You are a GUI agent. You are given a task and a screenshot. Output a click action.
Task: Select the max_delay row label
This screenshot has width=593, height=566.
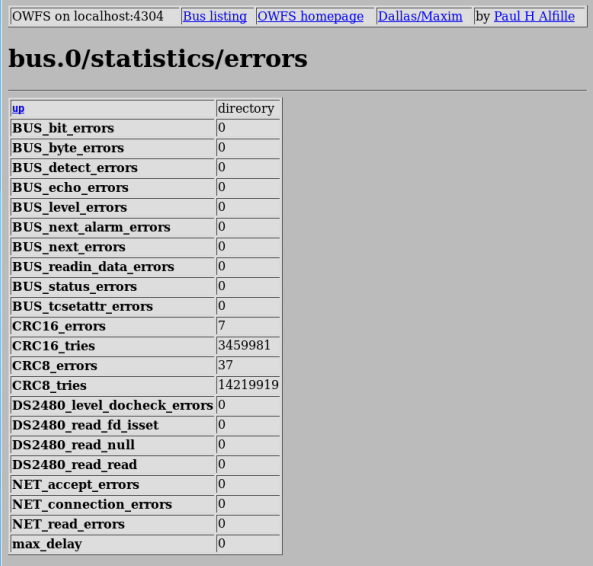pyautogui.click(x=47, y=544)
